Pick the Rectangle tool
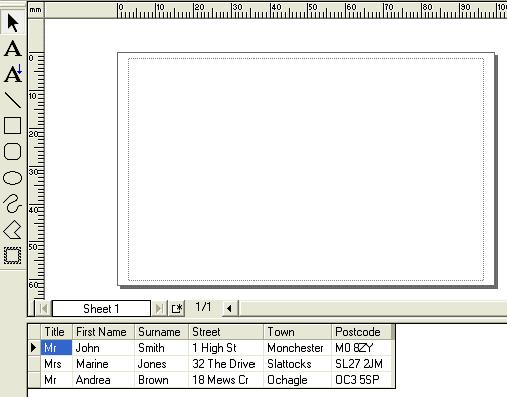The height and width of the screenshot is (397, 507). 13,125
